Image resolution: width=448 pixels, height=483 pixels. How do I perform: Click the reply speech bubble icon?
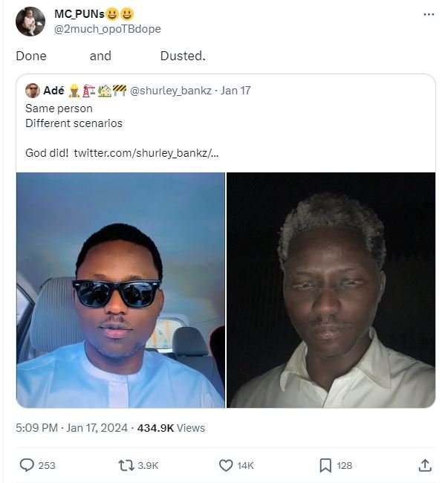pos(27,465)
